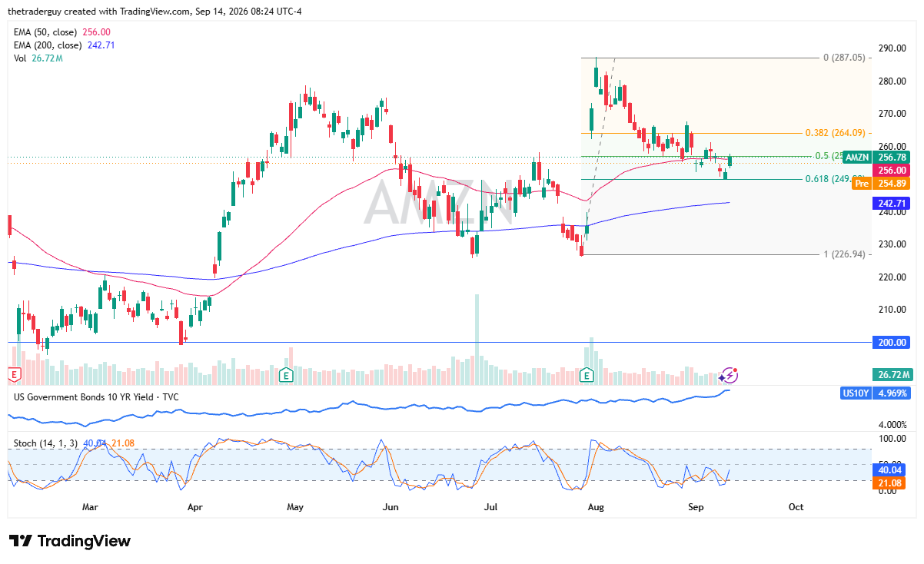The image size is (924, 564).
Task: Click the purple lightning bolt icon near September volume
Action: tap(730, 375)
